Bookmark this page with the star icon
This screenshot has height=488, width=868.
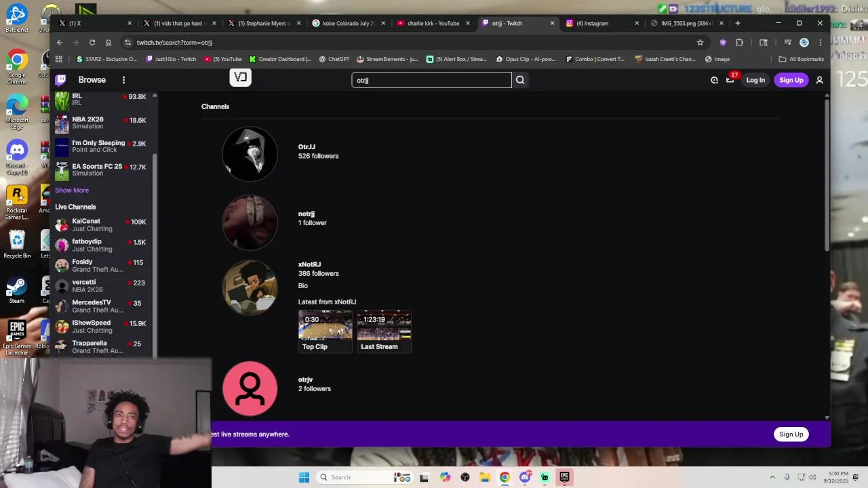pos(700,42)
